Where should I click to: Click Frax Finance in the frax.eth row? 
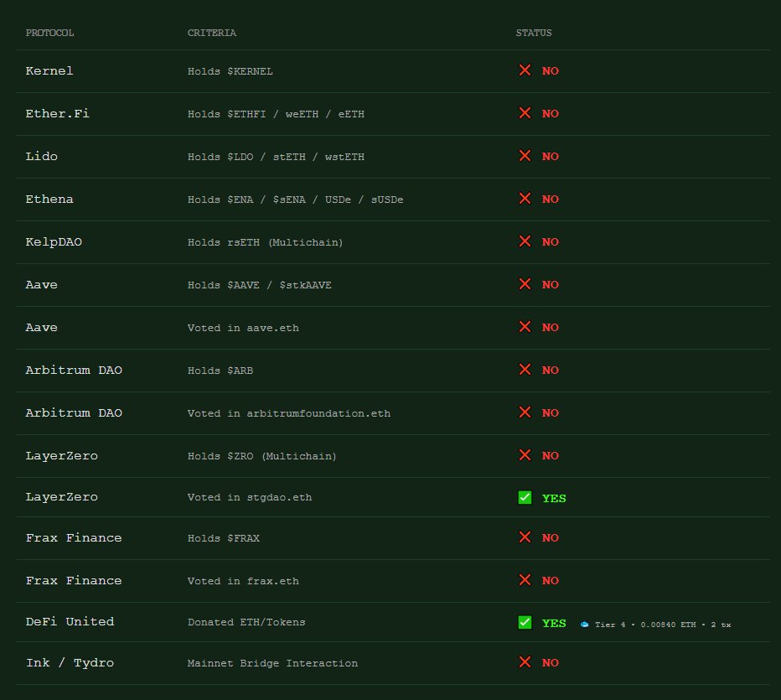click(x=74, y=581)
